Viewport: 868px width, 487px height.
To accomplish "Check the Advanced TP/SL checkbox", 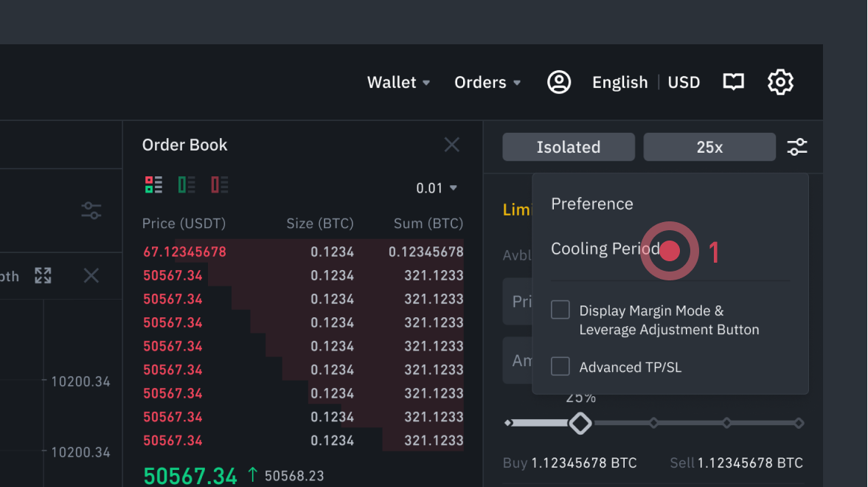I will click(560, 366).
